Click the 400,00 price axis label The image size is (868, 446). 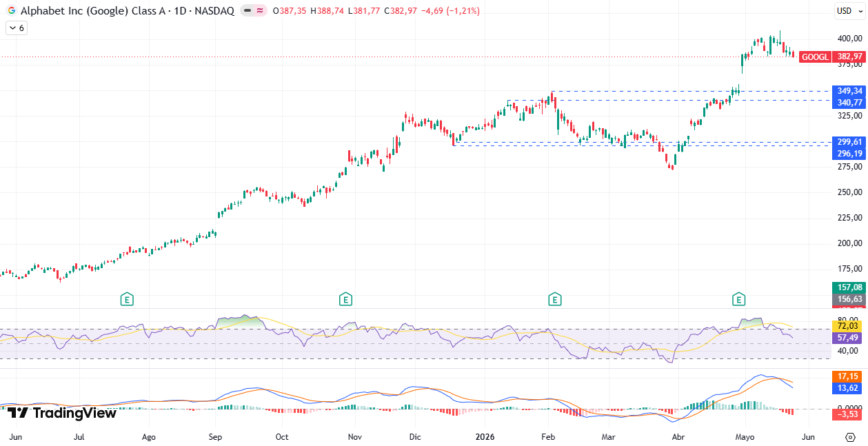850,39
